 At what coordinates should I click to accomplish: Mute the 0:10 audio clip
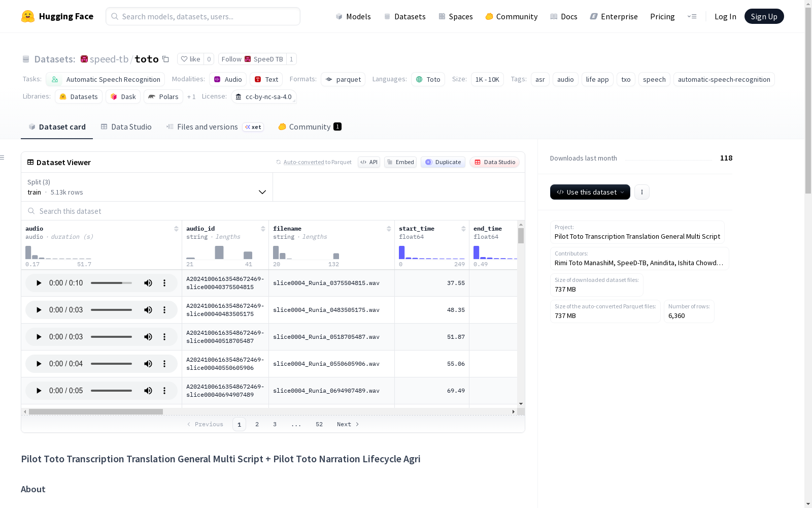tap(148, 283)
